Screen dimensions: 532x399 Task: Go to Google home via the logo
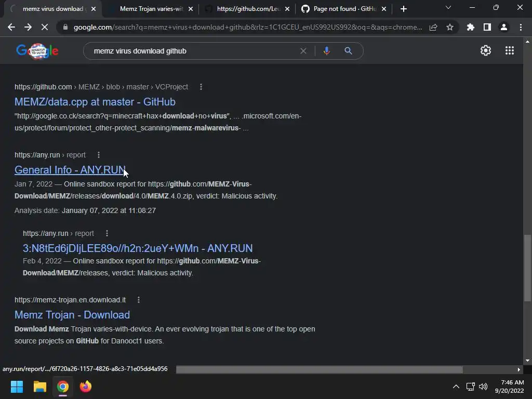pos(37,51)
